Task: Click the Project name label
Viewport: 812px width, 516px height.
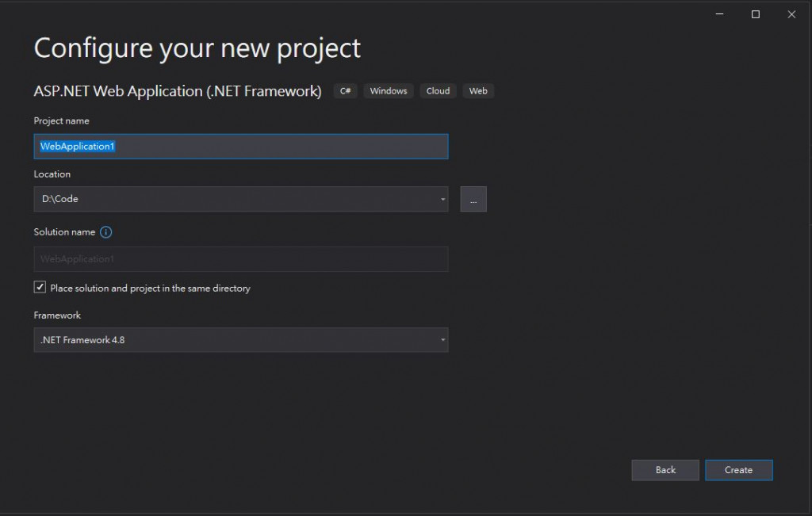Action: pyautogui.click(x=62, y=121)
